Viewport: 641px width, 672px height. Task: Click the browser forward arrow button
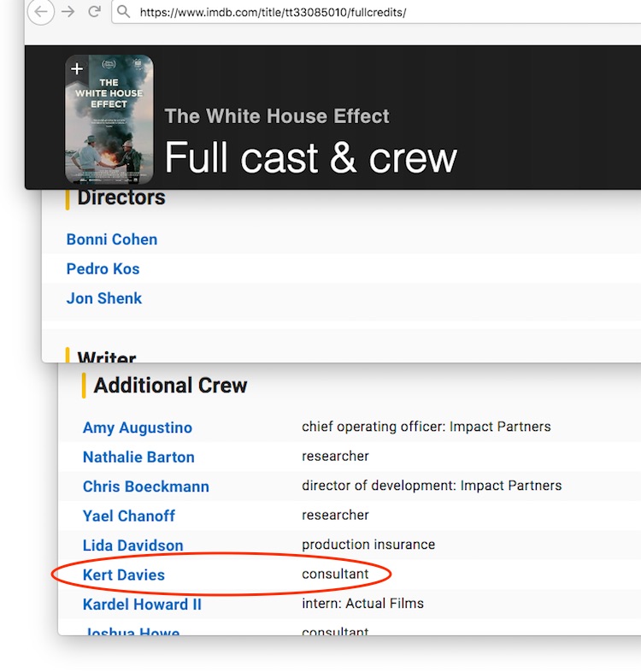click(x=68, y=12)
